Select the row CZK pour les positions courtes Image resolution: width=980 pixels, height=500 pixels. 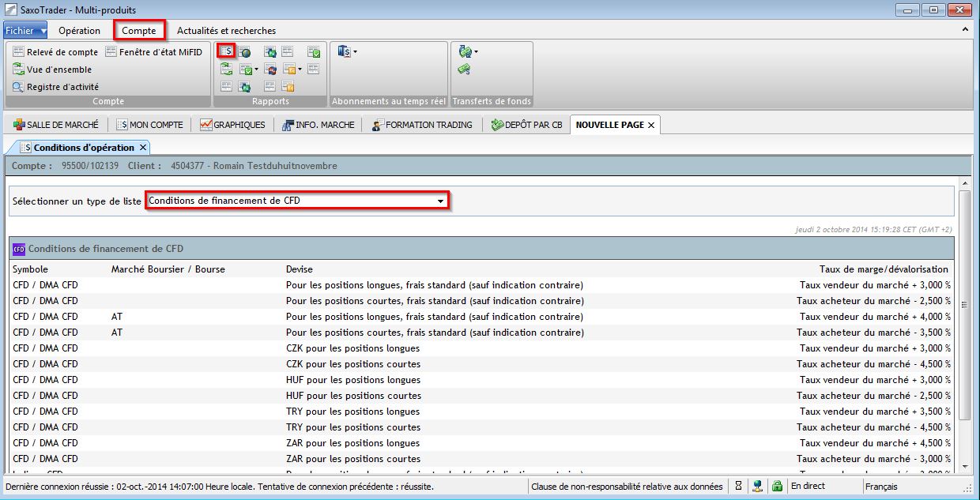tap(481, 364)
